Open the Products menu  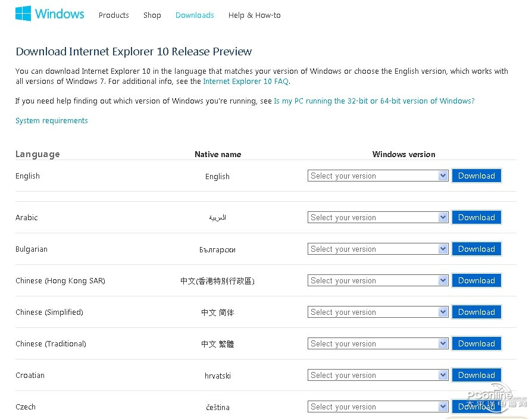tap(114, 15)
